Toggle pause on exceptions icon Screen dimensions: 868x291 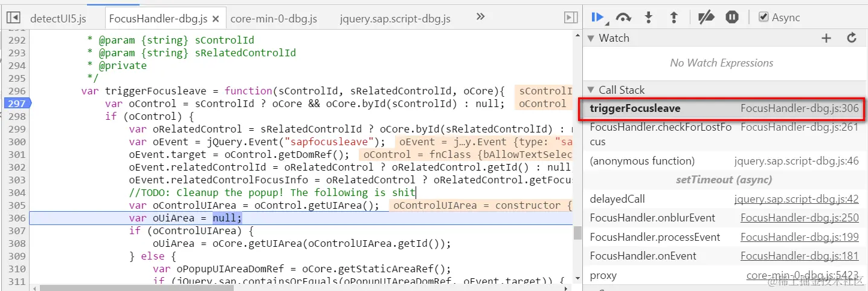point(732,18)
